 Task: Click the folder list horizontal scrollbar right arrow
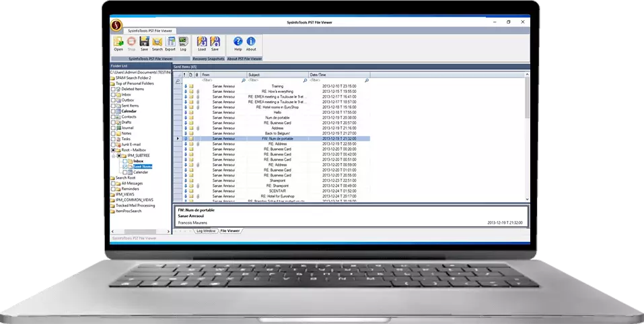168,232
